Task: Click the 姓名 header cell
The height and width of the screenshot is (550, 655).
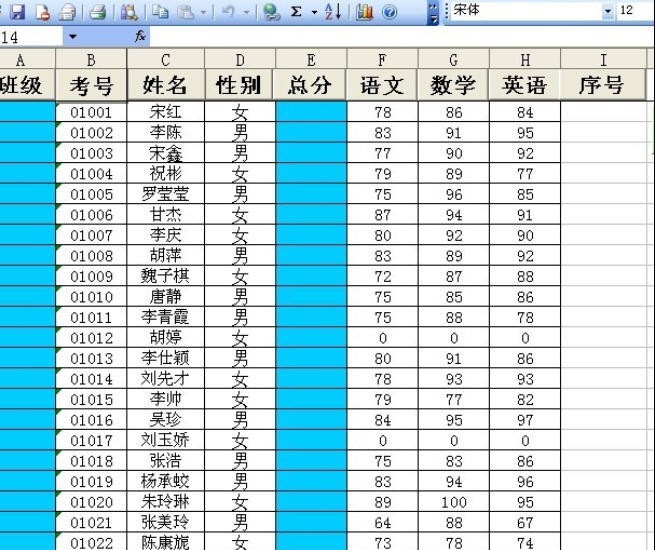Action: coord(166,85)
